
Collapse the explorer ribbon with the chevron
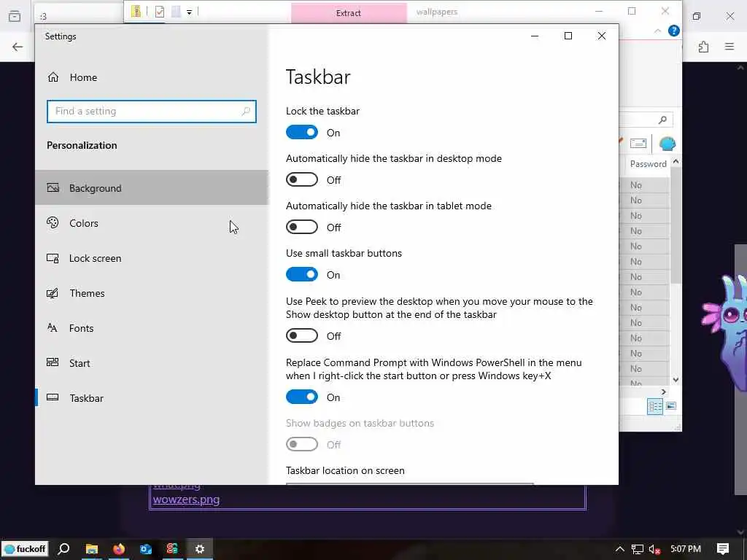pos(657,31)
